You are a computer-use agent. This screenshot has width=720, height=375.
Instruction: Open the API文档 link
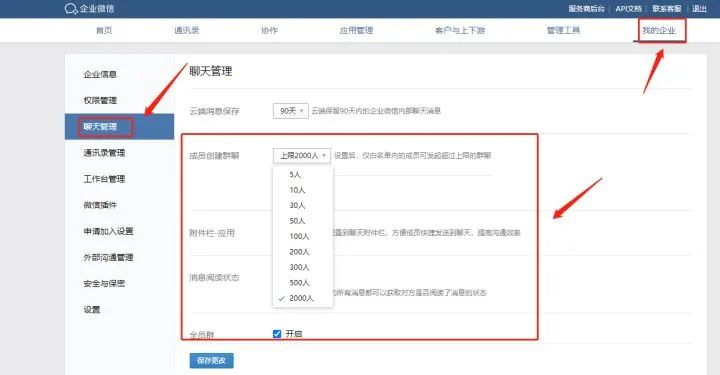click(x=628, y=9)
